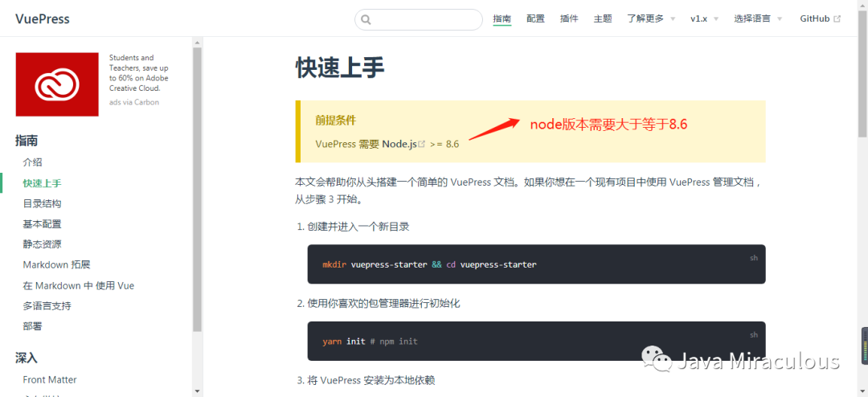This screenshot has width=868, height=397.
Task: Focus the search input box
Action: (x=419, y=19)
